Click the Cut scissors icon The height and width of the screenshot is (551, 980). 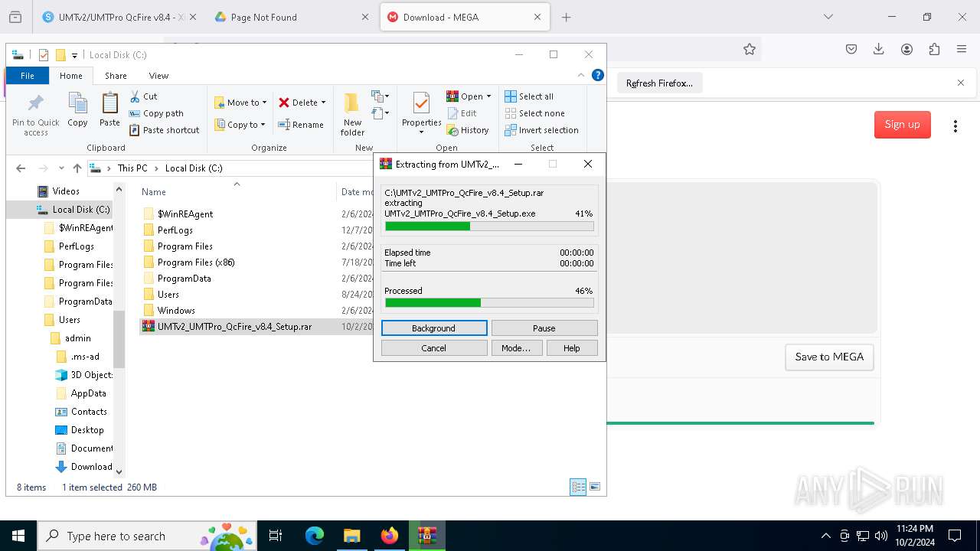pyautogui.click(x=135, y=96)
